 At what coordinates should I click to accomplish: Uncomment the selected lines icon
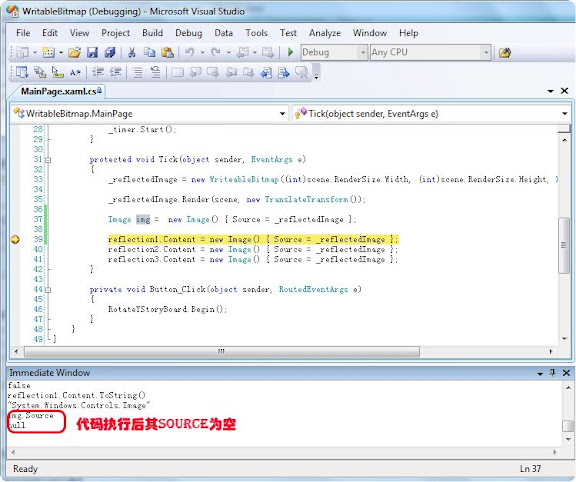click(155, 72)
